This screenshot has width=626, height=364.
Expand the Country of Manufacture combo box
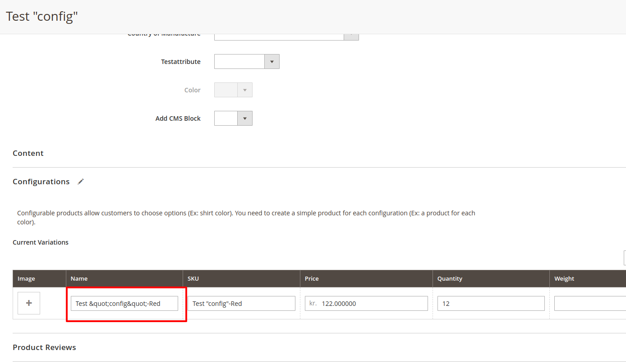(279, 34)
